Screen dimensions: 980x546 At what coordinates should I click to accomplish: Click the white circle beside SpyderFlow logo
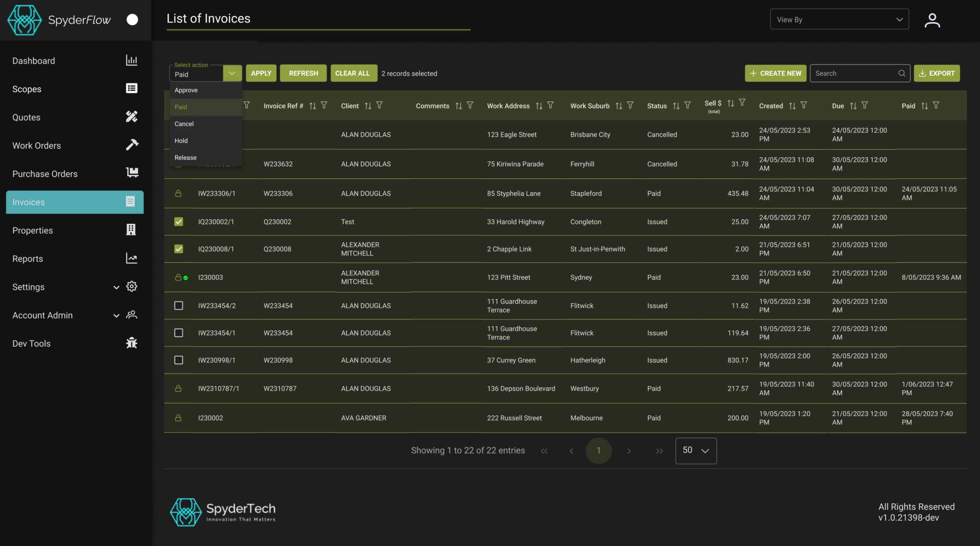click(x=132, y=20)
